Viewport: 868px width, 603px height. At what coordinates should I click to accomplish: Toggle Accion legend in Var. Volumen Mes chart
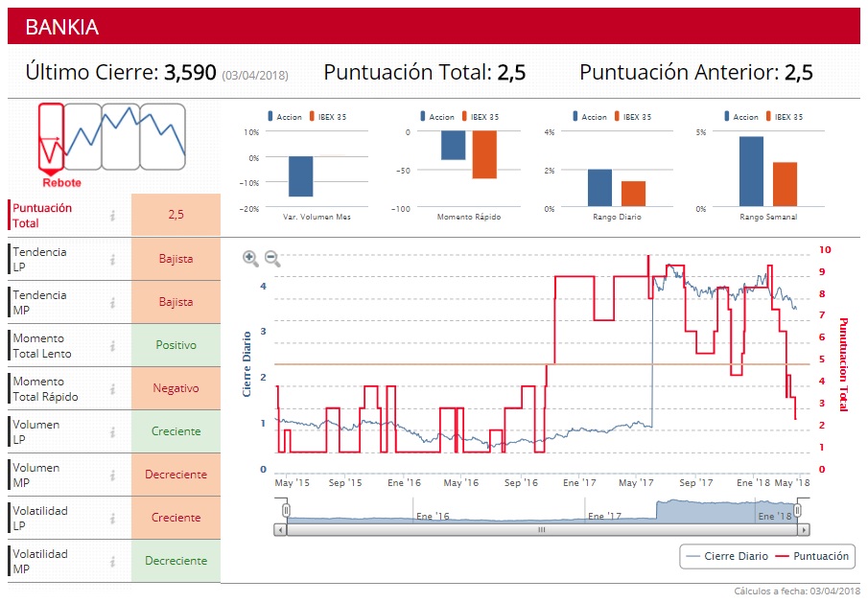tap(285, 117)
